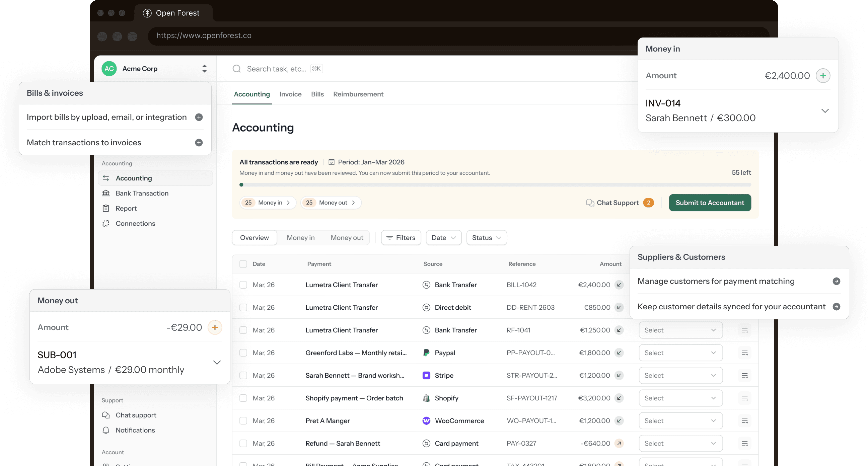Click the Acme Corp AC avatar
This screenshot has height=466, width=868.
(109, 69)
